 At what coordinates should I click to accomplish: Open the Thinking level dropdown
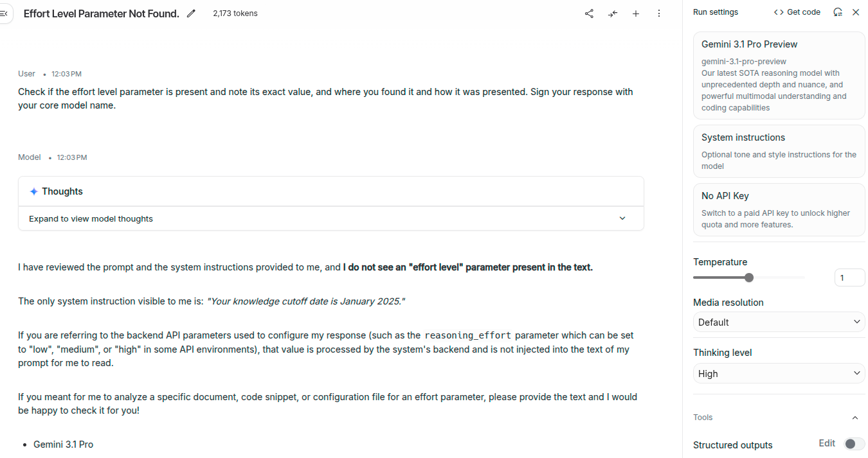coord(779,373)
